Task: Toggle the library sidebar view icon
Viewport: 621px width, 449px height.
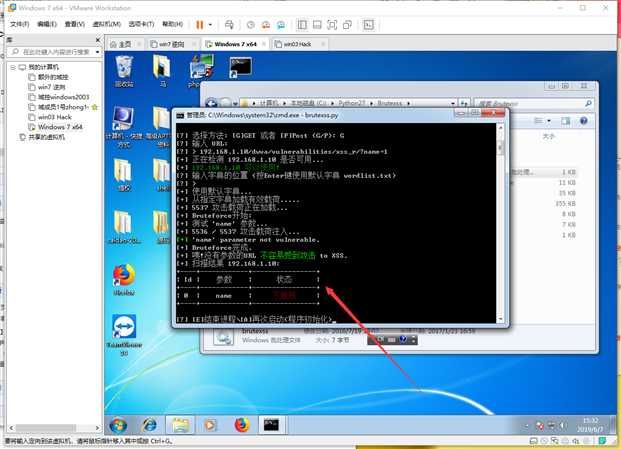Action: point(302,25)
